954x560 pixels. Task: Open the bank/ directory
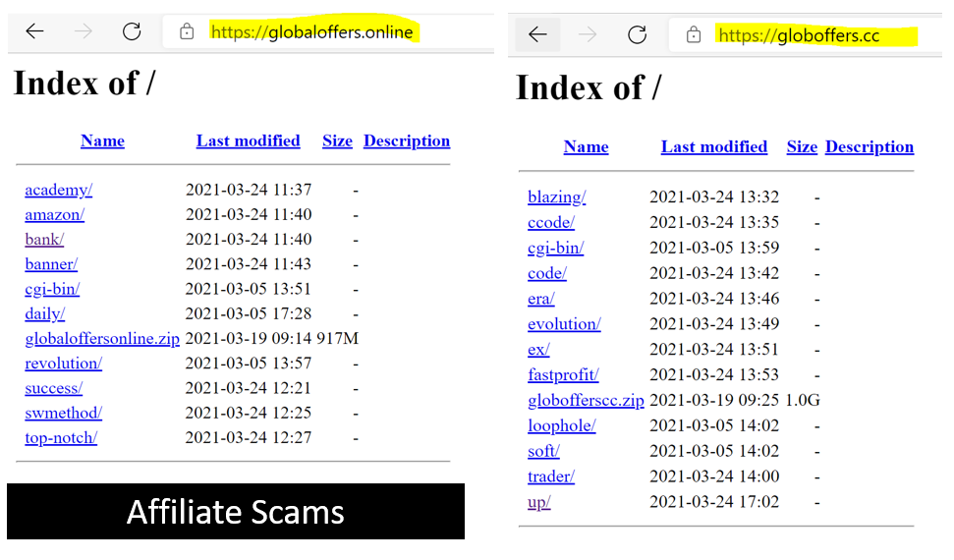click(x=44, y=239)
